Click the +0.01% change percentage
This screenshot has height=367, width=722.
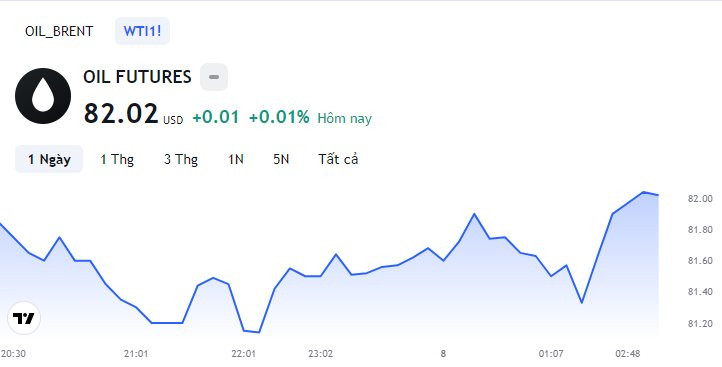click(x=279, y=117)
